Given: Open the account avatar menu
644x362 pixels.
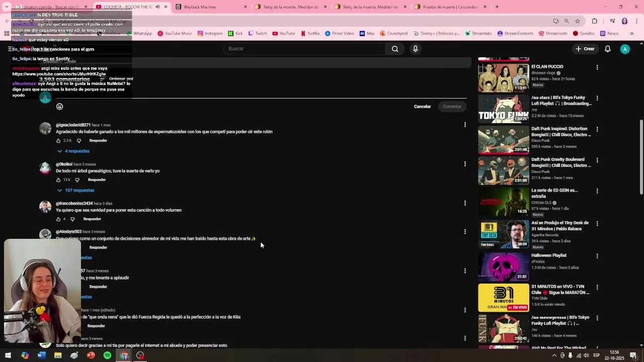Looking at the screenshot, I should (625, 49).
